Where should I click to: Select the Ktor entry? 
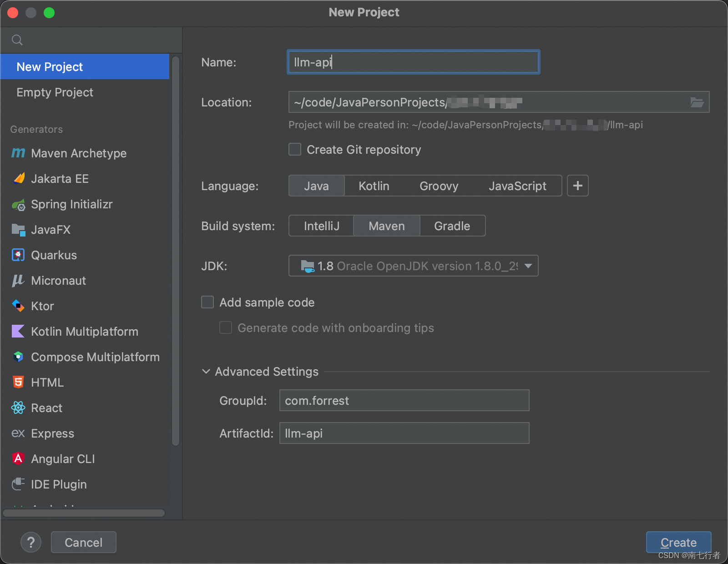click(x=85, y=306)
